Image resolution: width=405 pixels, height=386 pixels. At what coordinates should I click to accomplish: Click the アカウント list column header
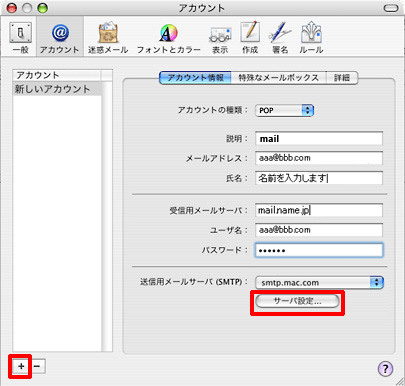pyautogui.click(x=57, y=75)
